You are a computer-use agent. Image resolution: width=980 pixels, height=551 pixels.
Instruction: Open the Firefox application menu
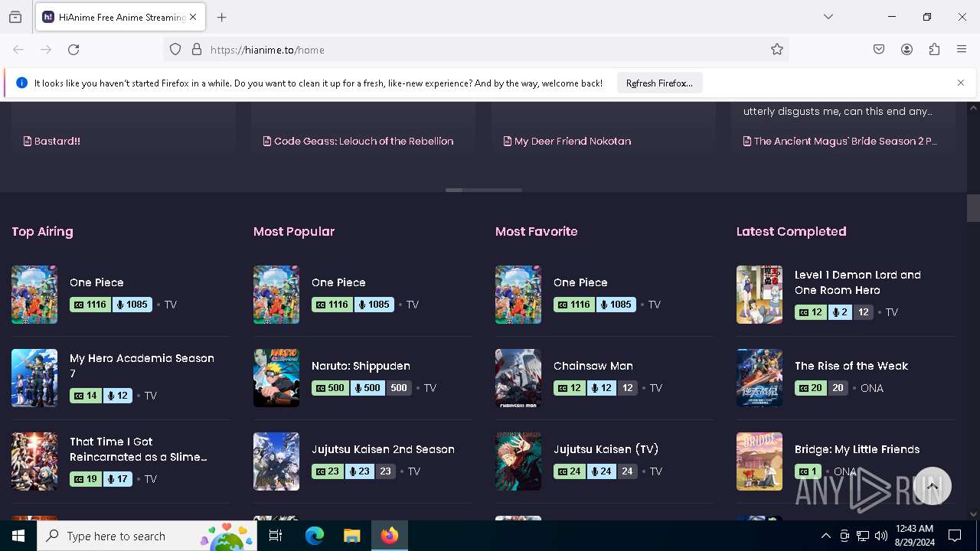pos(962,50)
